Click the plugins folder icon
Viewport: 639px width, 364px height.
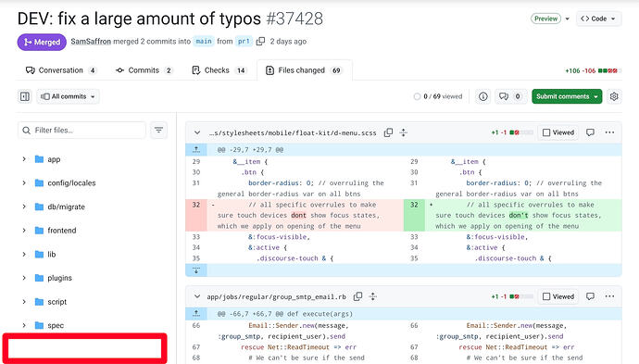39,278
